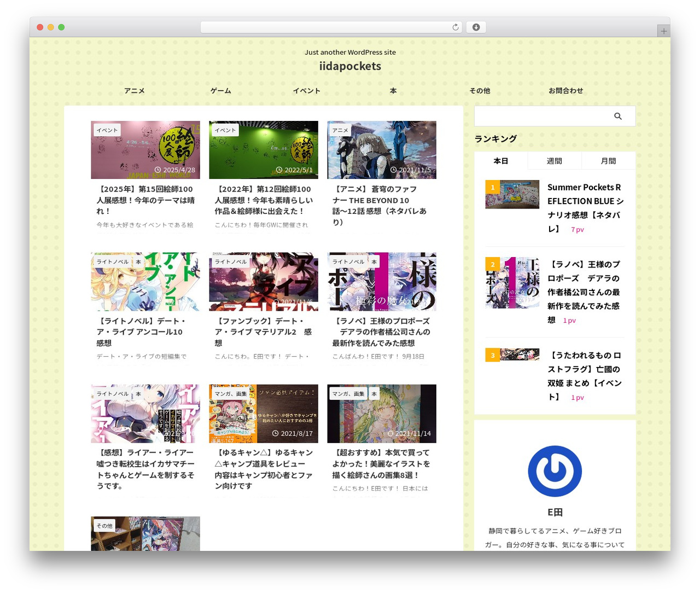Open the 2025/4/28 絵師100人展 thumbnail

click(145, 150)
